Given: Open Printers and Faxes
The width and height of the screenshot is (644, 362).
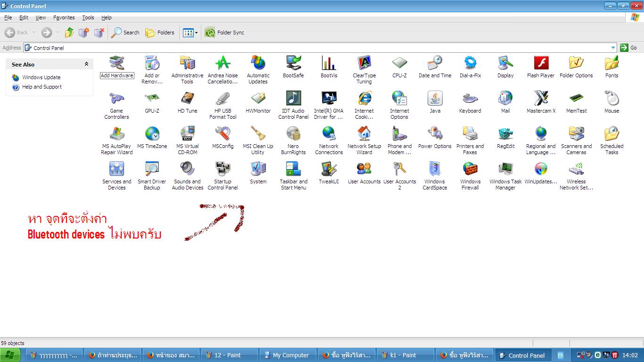Looking at the screenshot, I should 470,141.
